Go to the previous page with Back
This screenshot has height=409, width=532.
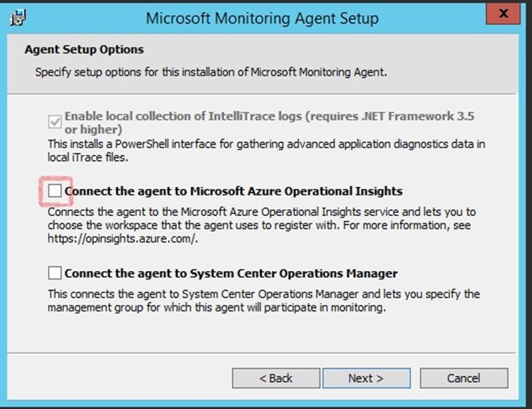click(x=276, y=378)
